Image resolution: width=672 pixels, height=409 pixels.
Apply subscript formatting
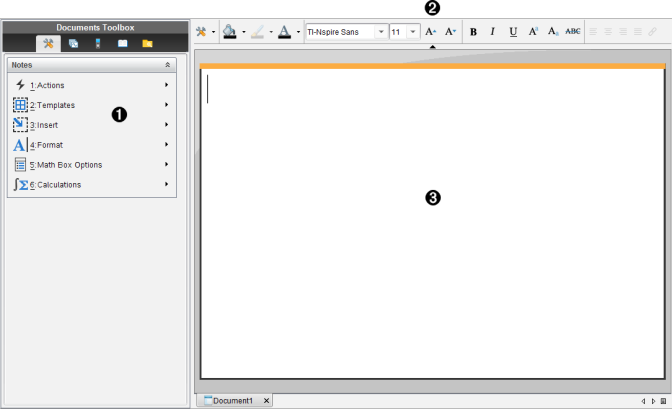553,32
